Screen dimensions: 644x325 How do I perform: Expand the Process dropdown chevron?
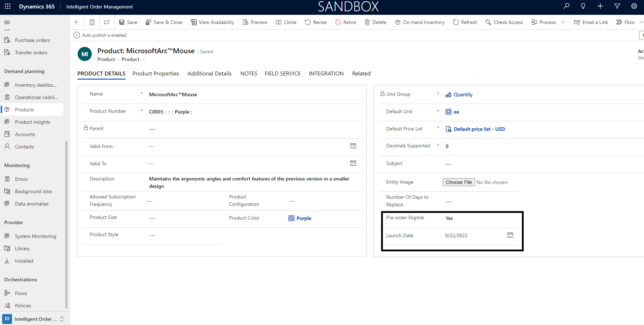coord(563,22)
